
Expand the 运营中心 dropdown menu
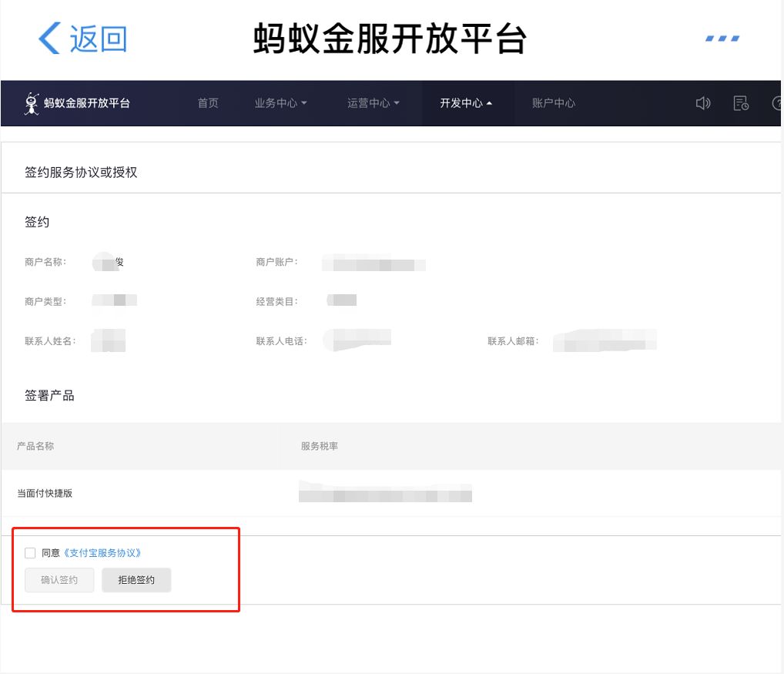373,103
